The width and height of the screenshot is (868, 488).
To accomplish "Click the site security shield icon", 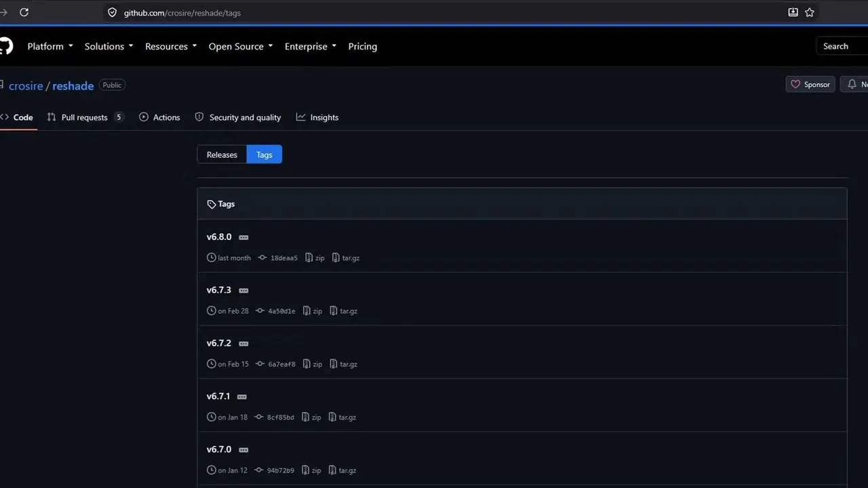I will coord(113,12).
